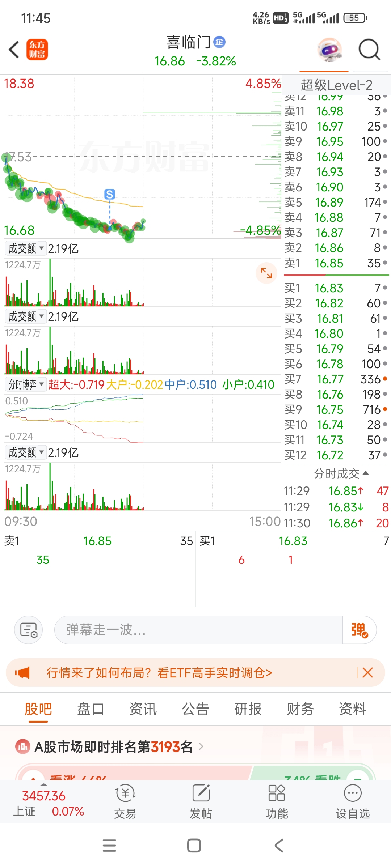391x868 pixels.
Task: Tap the 买12 16.72 order row
Action: [336, 455]
